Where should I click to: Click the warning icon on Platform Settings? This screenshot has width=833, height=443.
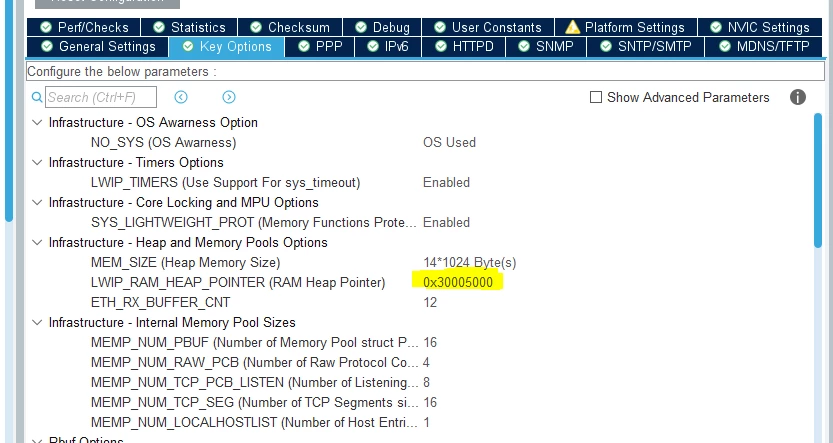click(x=572, y=27)
